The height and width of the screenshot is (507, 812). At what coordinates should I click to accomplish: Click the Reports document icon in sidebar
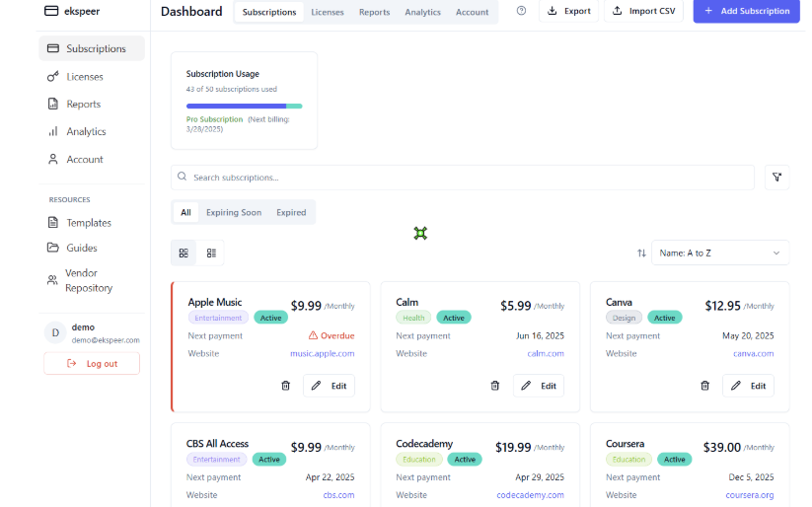pyautogui.click(x=53, y=104)
